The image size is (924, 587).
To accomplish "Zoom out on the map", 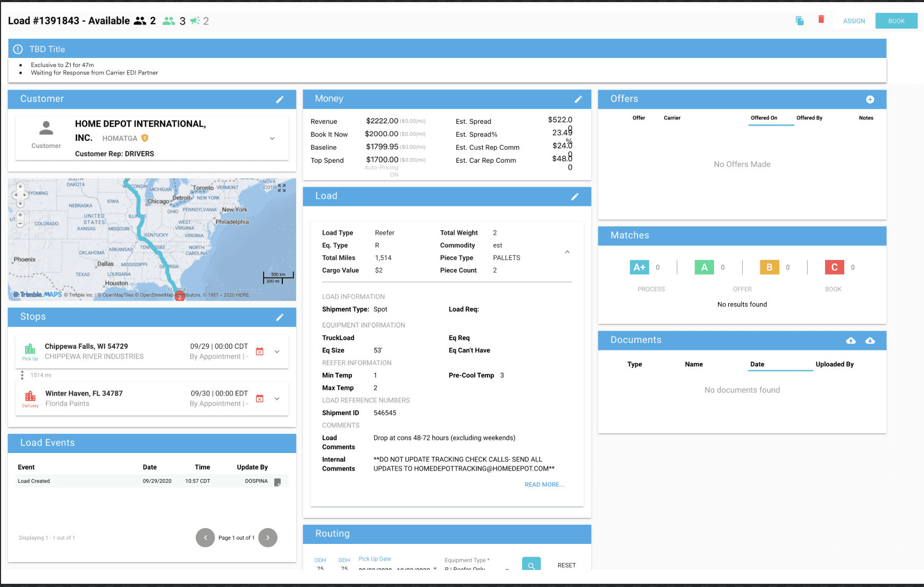I will click(20, 224).
